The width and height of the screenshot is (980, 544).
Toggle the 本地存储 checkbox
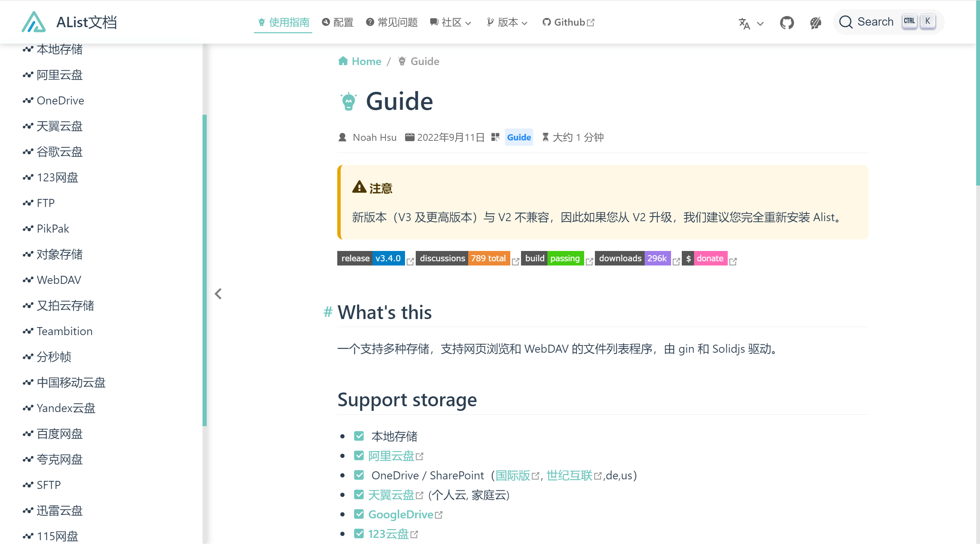click(x=359, y=436)
